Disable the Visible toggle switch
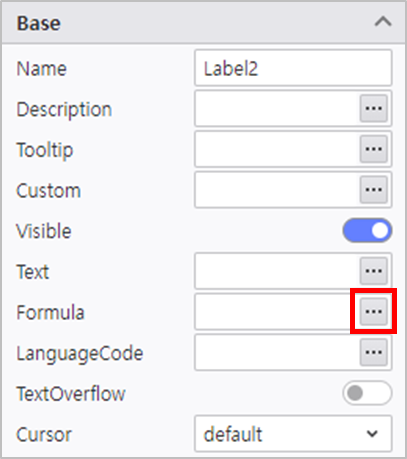The image size is (407, 459). [367, 230]
